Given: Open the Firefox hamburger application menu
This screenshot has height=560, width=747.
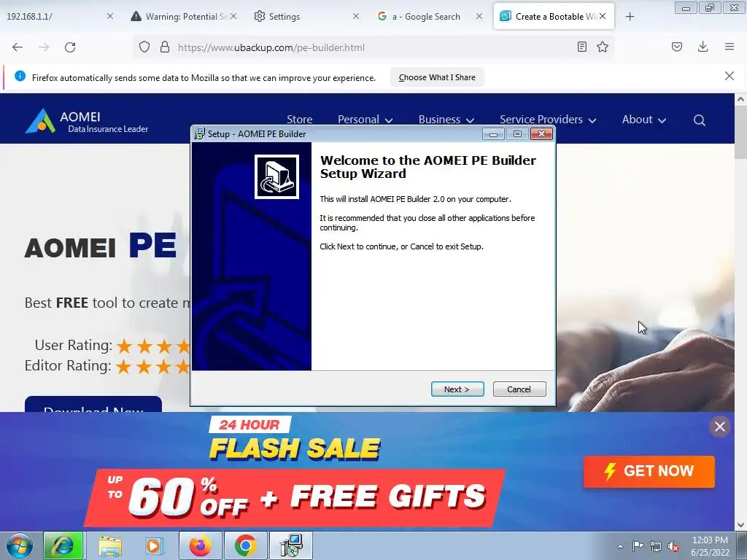Looking at the screenshot, I should (729, 47).
